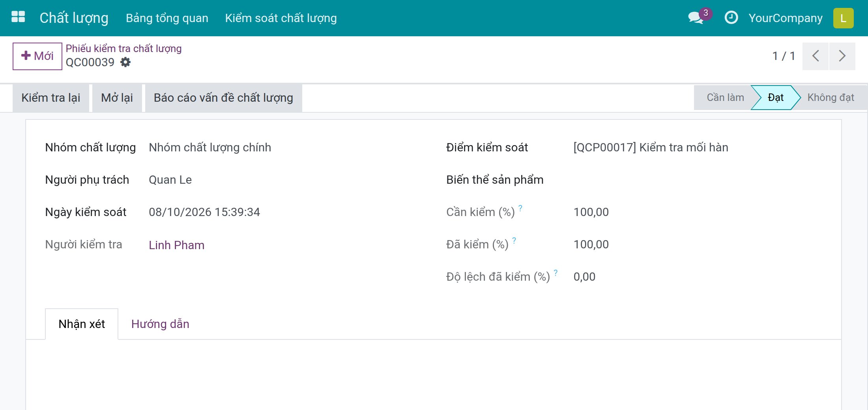
Task: Select the Đạt status stage
Action: pyautogui.click(x=775, y=97)
